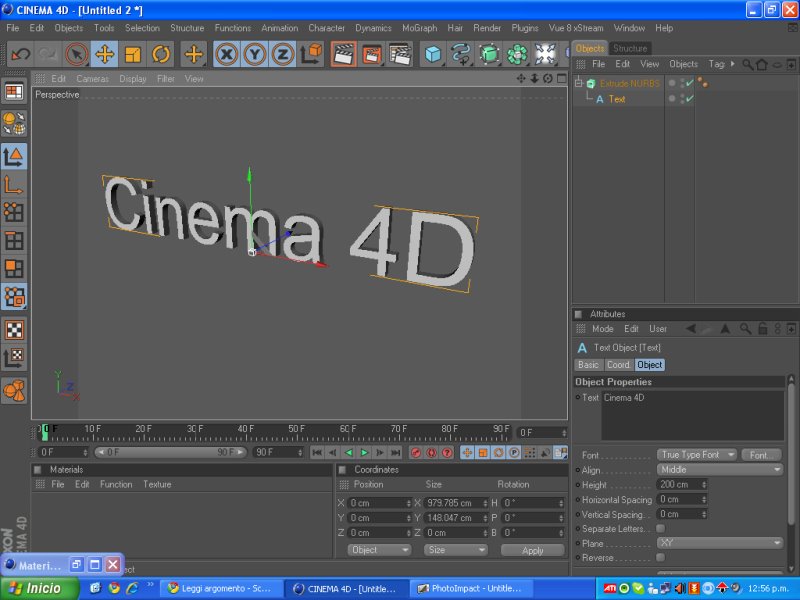Click the Record Active Objects button
Viewport: 800px width, 600px height.
(415, 453)
